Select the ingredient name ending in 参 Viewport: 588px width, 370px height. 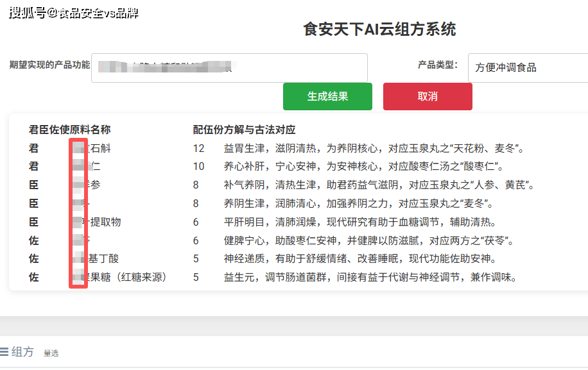[94, 185]
